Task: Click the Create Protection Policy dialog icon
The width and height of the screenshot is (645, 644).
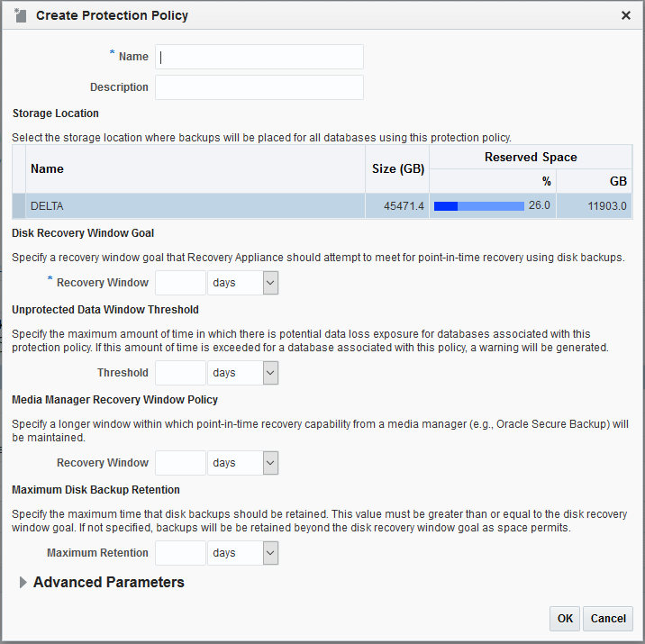Action: 20,15
